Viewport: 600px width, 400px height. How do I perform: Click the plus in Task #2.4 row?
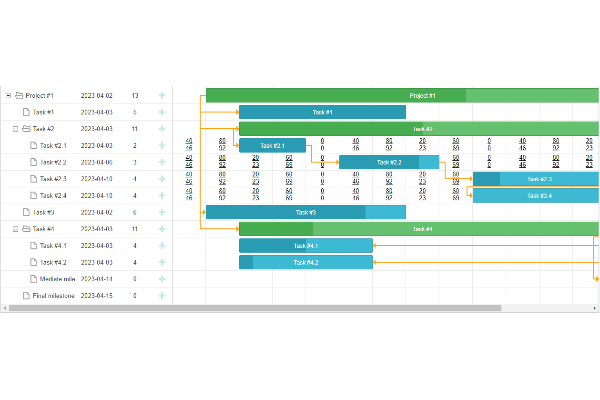click(161, 196)
